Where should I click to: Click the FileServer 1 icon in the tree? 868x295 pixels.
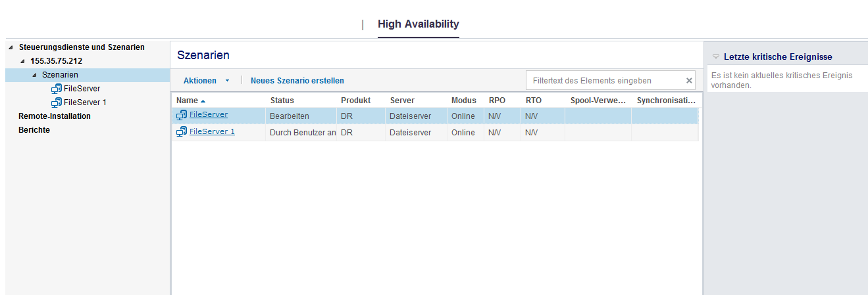[x=56, y=102]
